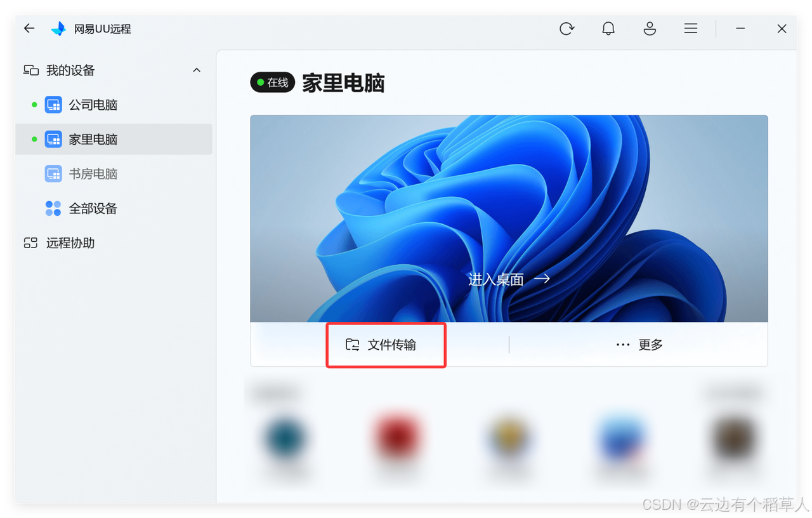Collapse the 我的设备 section chevron
Viewport: 812px width, 518px height.
197,70
